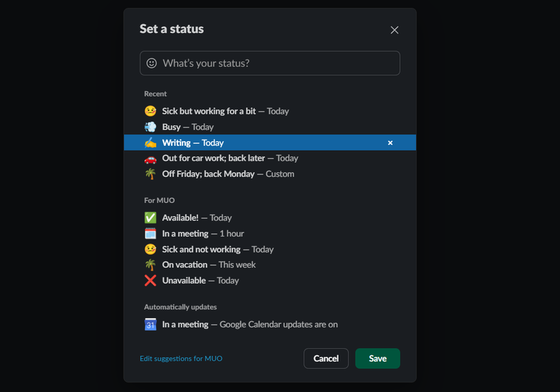Click the Google Calendar icon under Automatically updates
The image size is (560, 392).
coord(150,324)
